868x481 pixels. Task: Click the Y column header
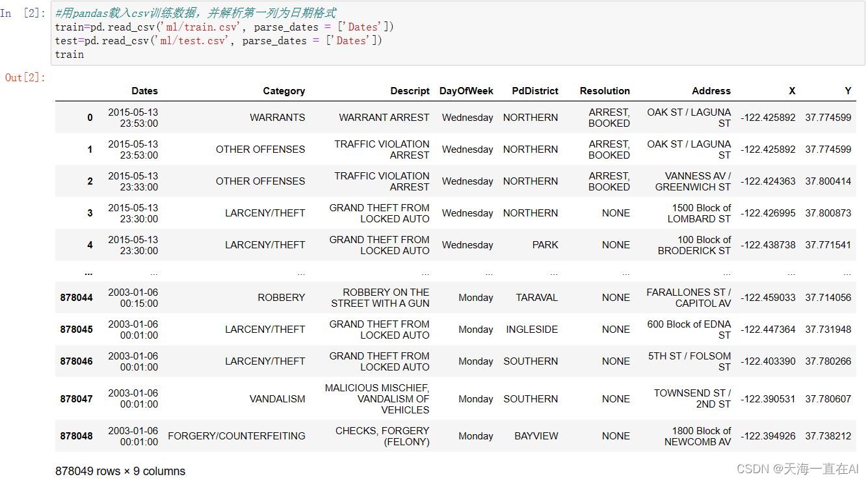[x=848, y=91]
